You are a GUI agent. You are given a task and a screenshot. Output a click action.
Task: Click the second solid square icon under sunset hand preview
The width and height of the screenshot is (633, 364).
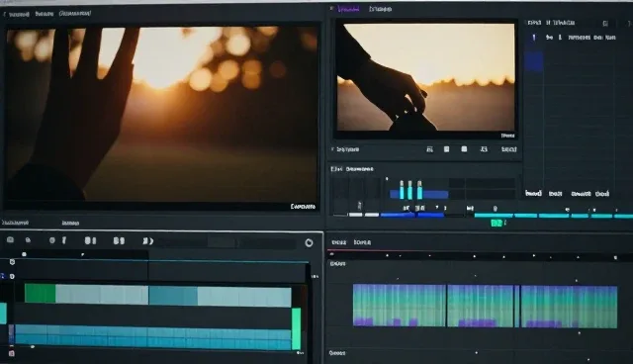(x=464, y=149)
